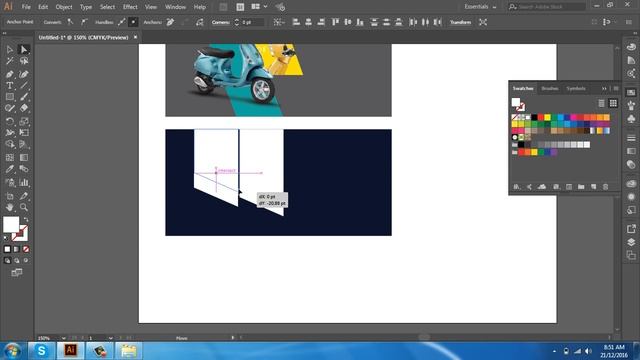Pick the yellow swatch in the top row
This screenshot has width=640, height=360.
(x=547, y=118)
